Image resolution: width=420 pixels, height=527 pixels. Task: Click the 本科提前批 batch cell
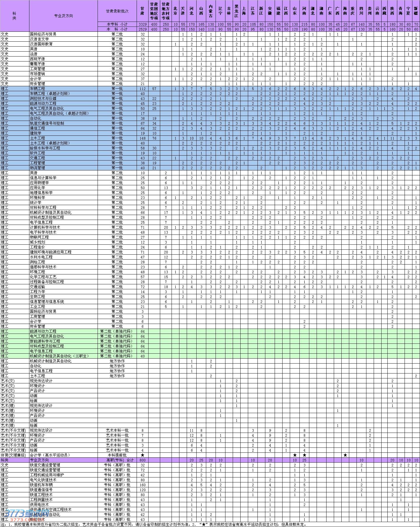[117, 455]
